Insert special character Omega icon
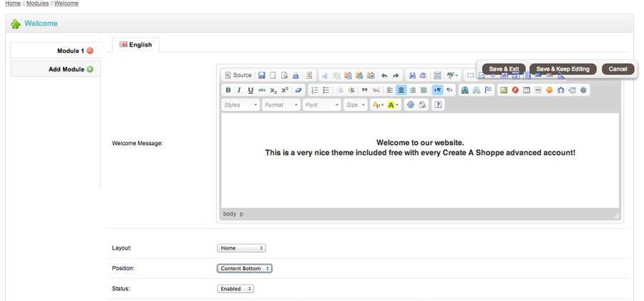Viewport: 644px width, 301px height. click(x=560, y=90)
